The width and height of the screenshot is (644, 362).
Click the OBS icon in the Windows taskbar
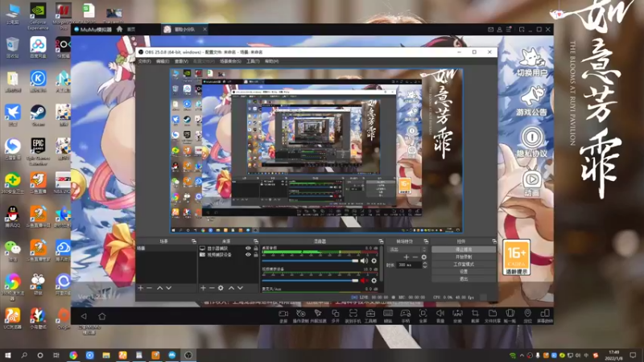[x=188, y=355]
